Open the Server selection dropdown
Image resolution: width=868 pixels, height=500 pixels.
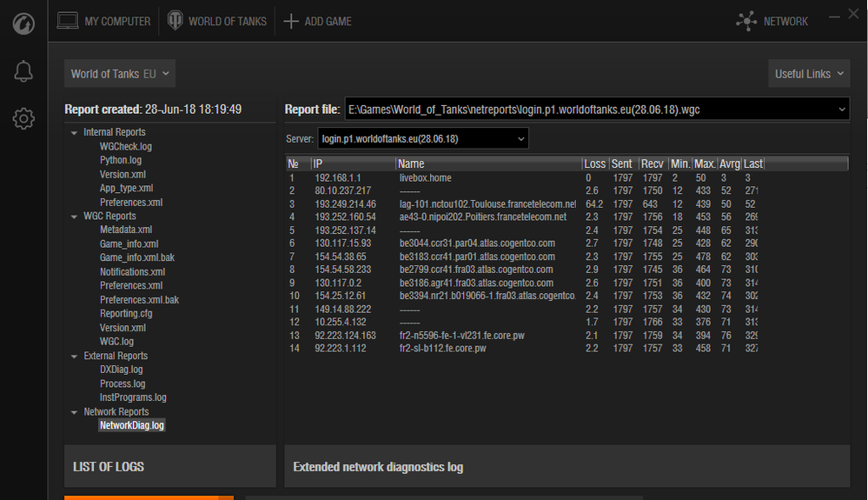[520, 139]
